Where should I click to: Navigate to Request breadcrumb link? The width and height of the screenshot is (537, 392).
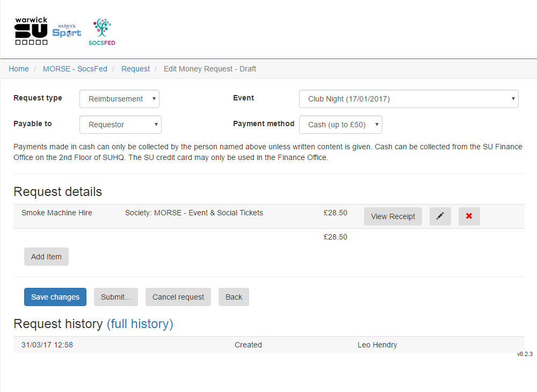(x=136, y=69)
